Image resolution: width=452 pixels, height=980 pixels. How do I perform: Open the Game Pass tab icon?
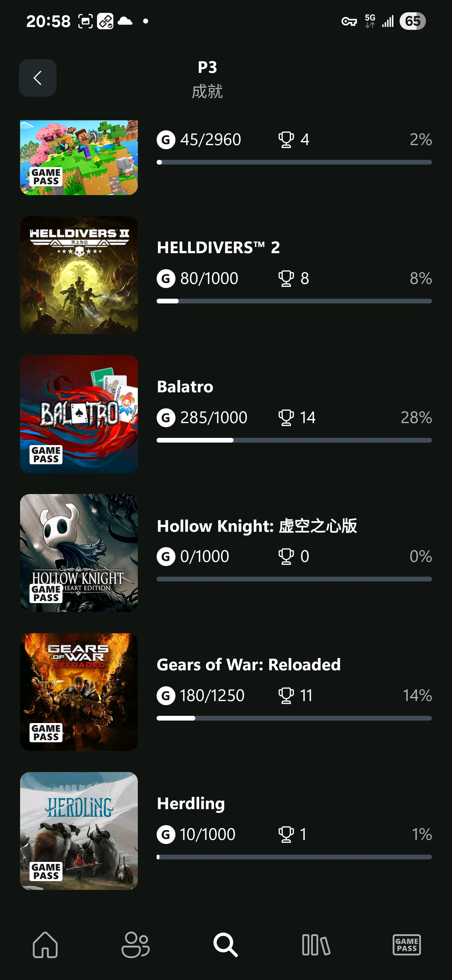coord(406,945)
